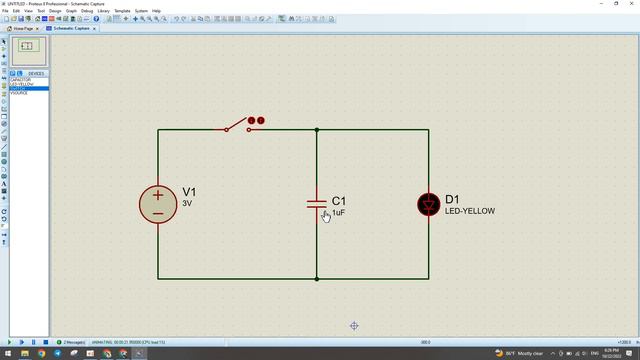Run the simulation with the play button
640x360 pixels.
[9, 342]
